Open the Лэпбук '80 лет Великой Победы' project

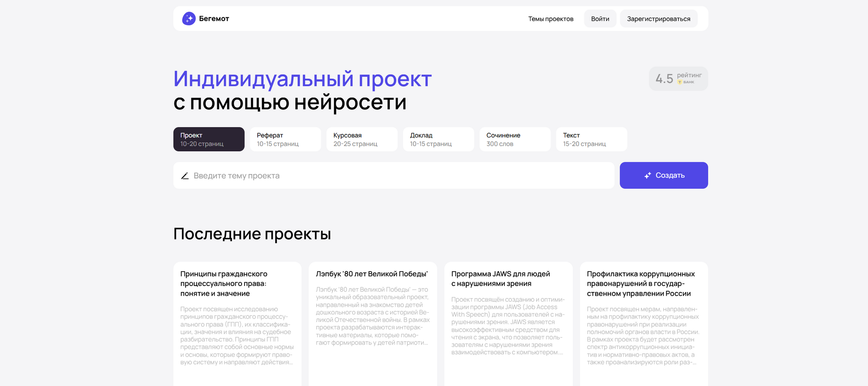tap(373, 318)
